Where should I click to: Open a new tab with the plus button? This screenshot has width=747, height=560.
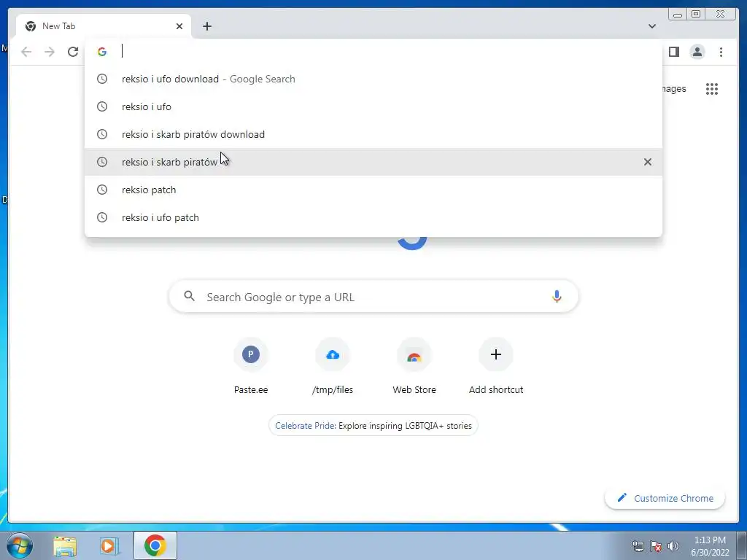pyautogui.click(x=206, y=26)
